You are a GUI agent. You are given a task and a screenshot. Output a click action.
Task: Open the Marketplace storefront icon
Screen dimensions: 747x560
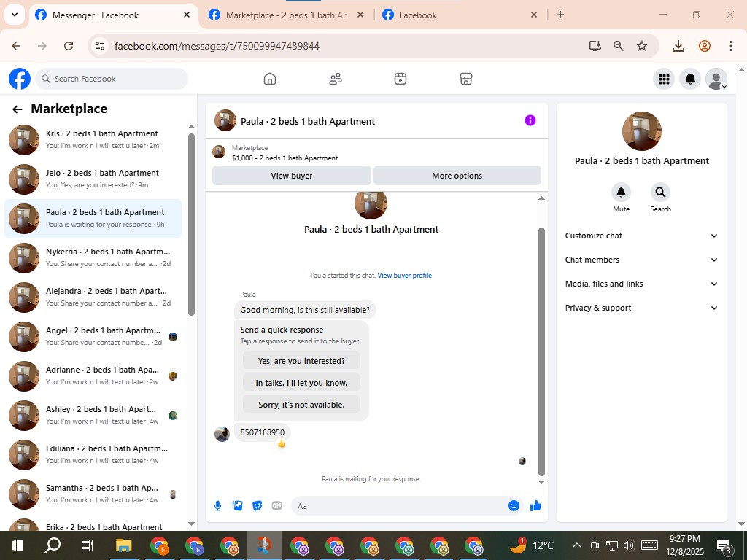pyautogui.click(x=466, y=79)
